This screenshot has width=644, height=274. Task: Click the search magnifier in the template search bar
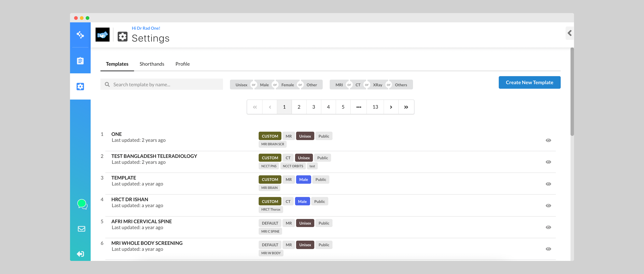[x=107, y=84]
